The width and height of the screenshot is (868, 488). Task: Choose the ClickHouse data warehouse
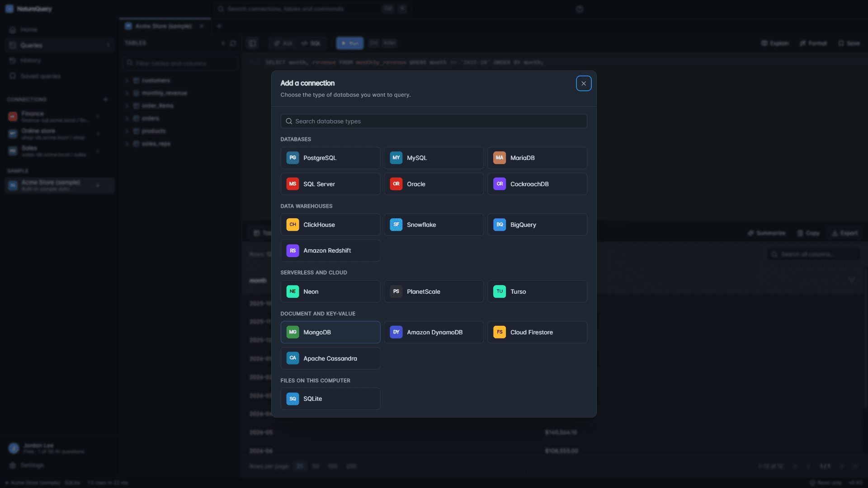(x=330, y=225)
